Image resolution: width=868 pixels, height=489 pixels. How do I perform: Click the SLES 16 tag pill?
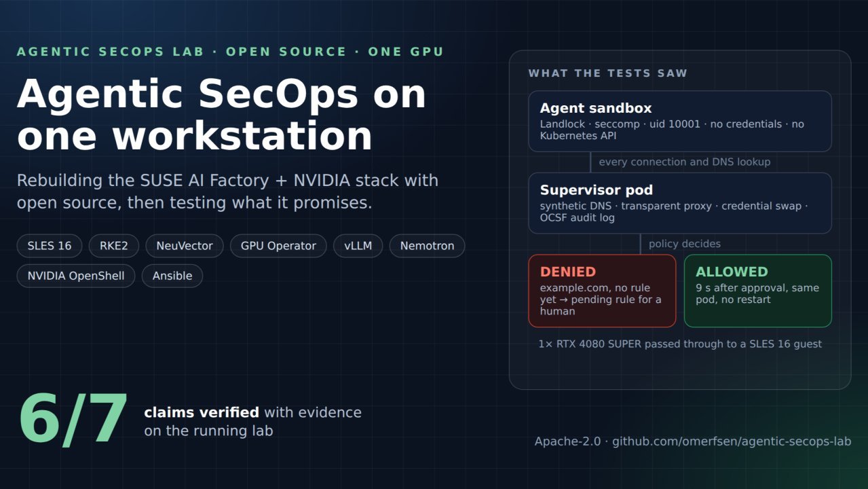50,246
